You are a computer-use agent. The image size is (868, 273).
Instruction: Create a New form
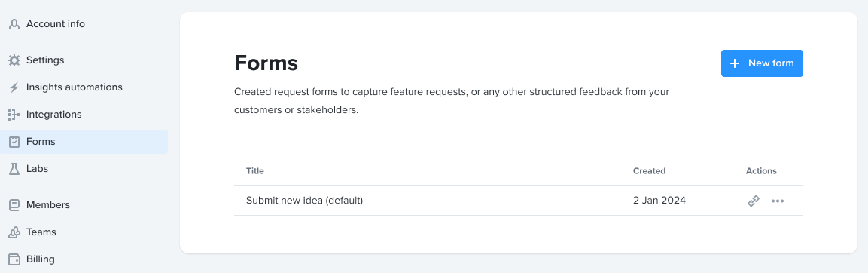click(762, 63)
